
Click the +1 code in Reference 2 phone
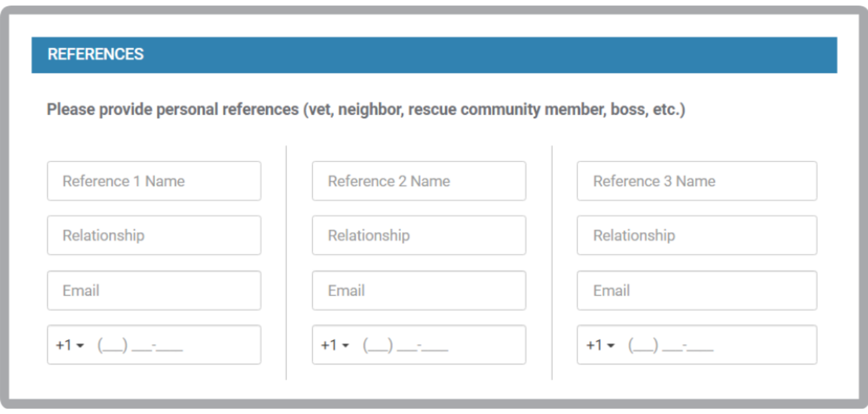[x=329, y=346]
